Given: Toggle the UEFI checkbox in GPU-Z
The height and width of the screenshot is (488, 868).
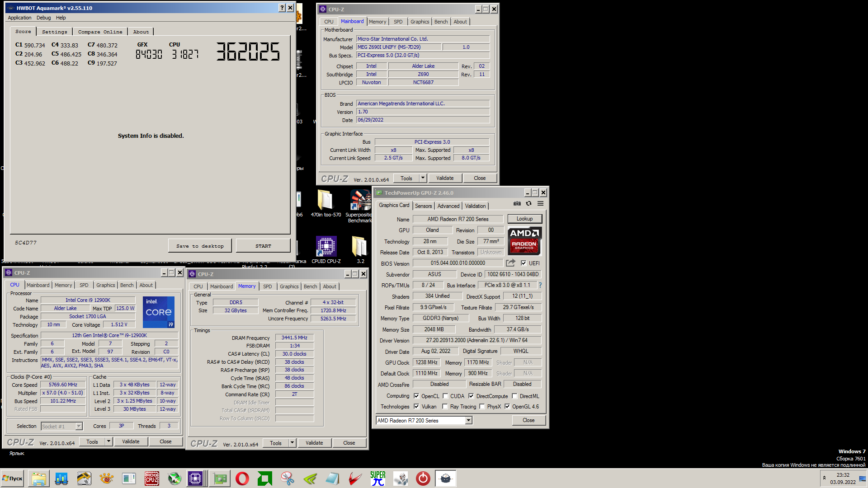Looking at the screenshot, I should tap(524, 263).
